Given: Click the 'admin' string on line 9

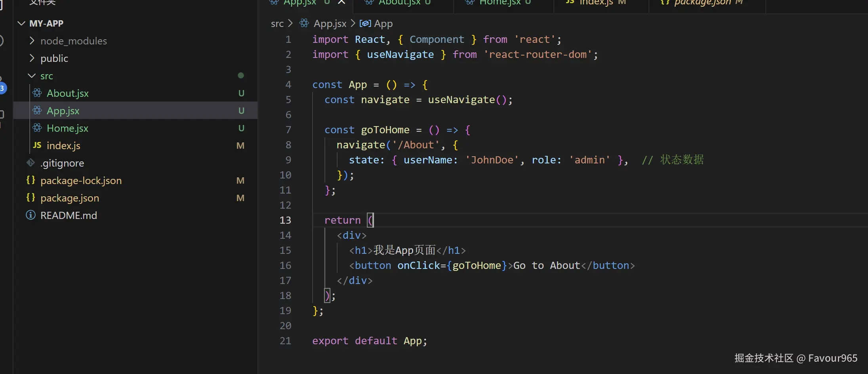Looking at the screenshot, I should coord(589,160).
